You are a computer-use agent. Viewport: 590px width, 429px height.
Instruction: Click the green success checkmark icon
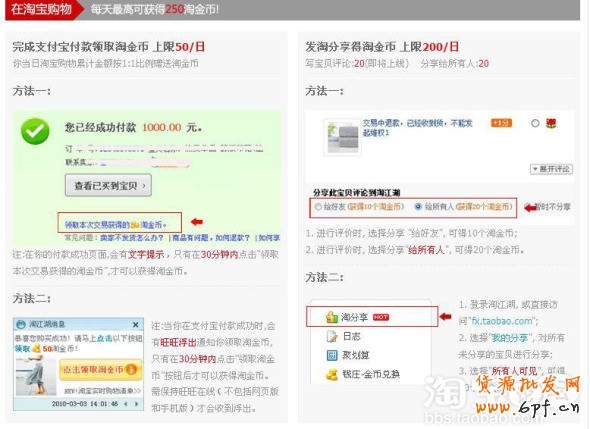tap(35, 131)
